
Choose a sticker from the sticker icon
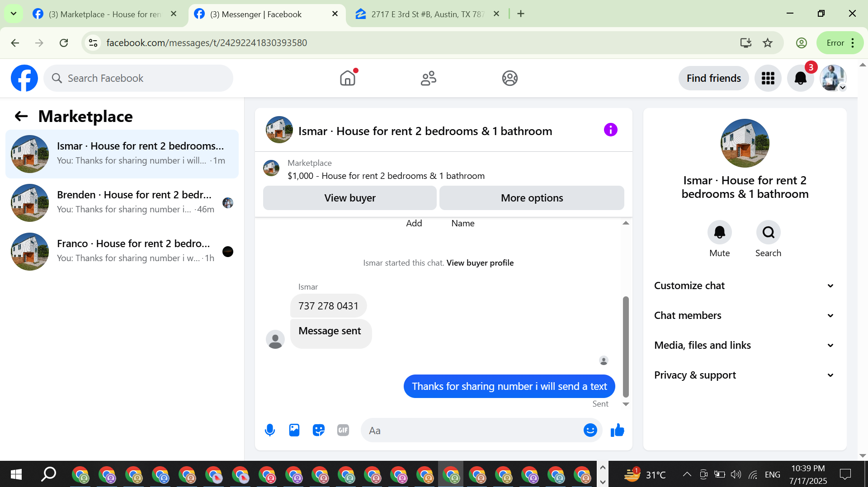tap(319, 431)
